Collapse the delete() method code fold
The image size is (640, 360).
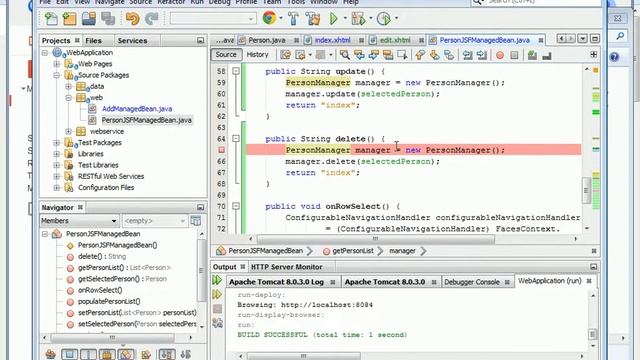tap(236, 139)
